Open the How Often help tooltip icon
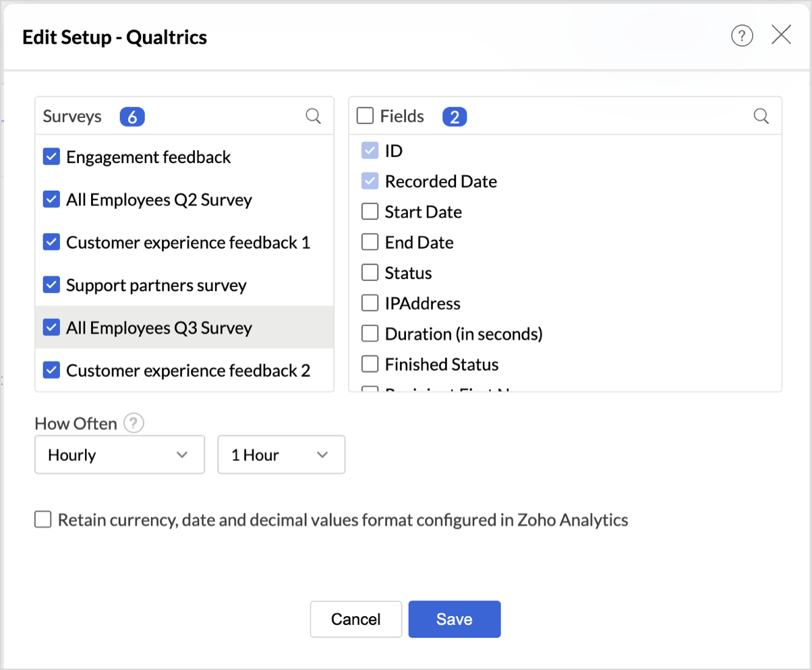Image resolution: width=812 pixels, height=670 pixels. pyautogui.click(x=136, y=424)
